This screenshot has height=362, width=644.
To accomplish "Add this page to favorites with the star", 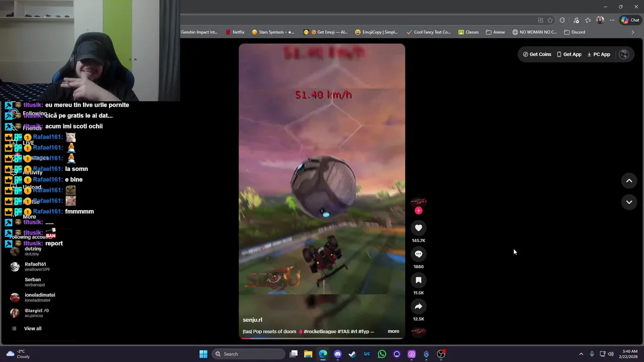I will 550,20.
